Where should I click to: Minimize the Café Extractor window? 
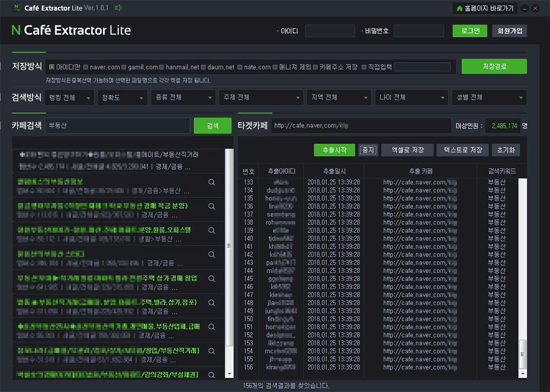tap(525, 8)
